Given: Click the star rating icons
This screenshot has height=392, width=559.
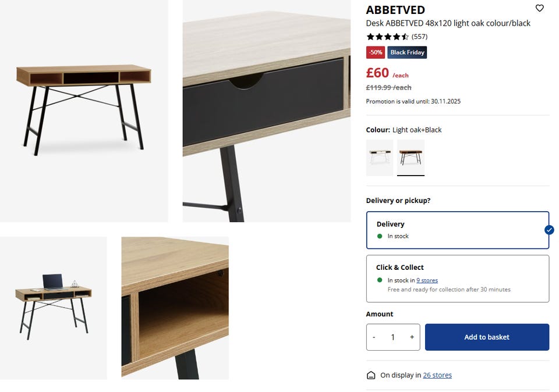Looking at the screenshot, I should 388,36.
